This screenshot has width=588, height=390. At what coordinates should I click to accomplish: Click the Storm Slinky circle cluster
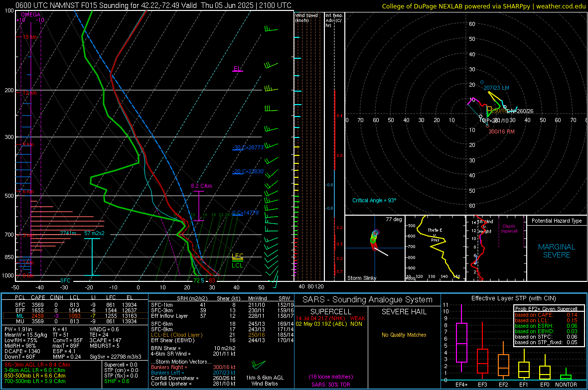pyautogui.click(x=375, y=239)
